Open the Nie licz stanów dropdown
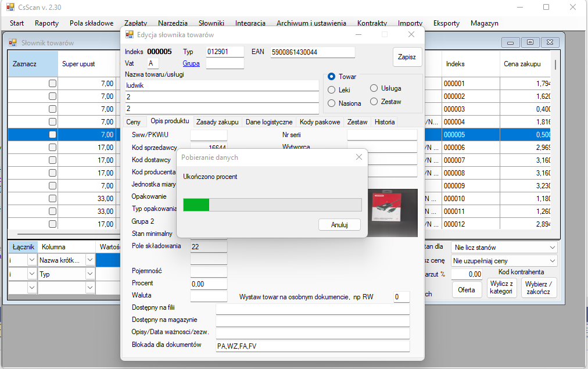 553,248
